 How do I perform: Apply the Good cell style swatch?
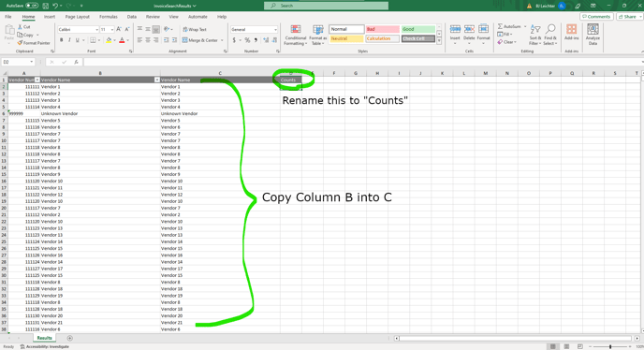(417, 29)
